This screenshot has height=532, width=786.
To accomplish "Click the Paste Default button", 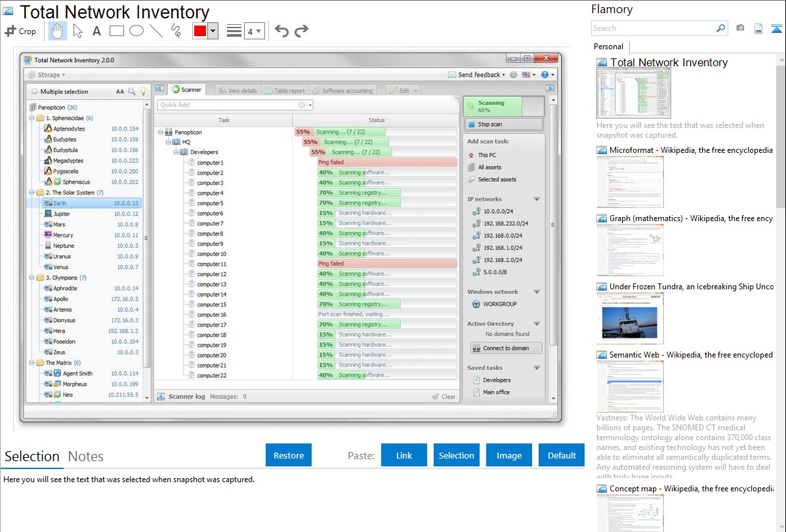I will point(562,455).
